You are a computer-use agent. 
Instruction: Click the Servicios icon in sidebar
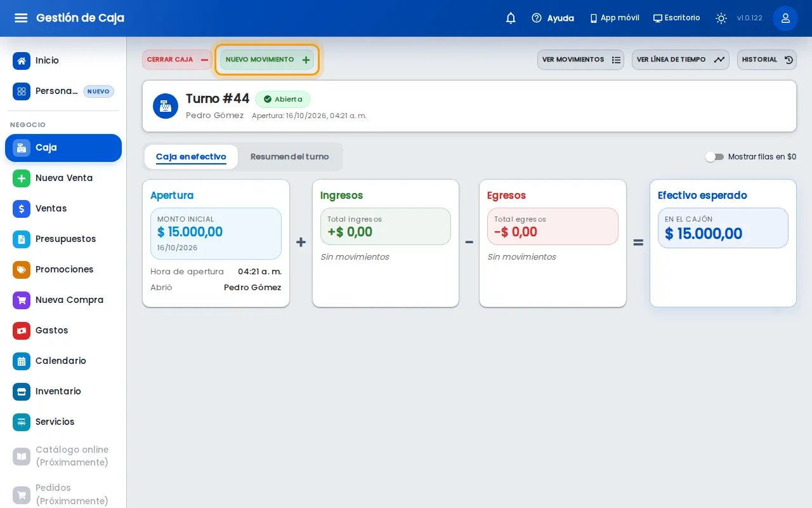coord(22,422)
